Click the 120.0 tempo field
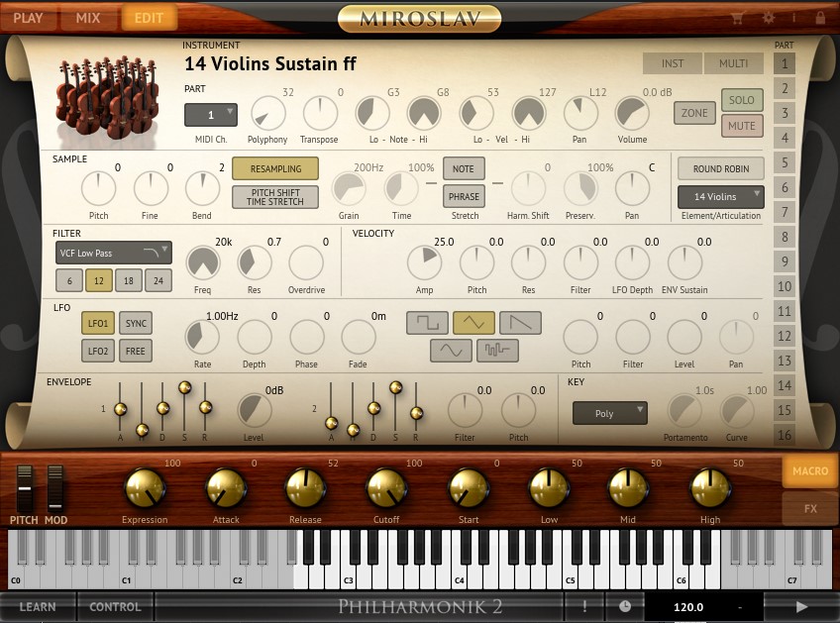Screen dimensions: 840x623 coord(688,607)
